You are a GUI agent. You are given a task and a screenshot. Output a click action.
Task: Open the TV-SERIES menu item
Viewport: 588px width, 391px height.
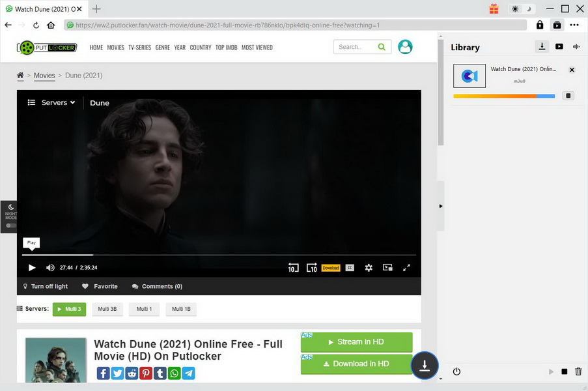(x=139, y=48)
